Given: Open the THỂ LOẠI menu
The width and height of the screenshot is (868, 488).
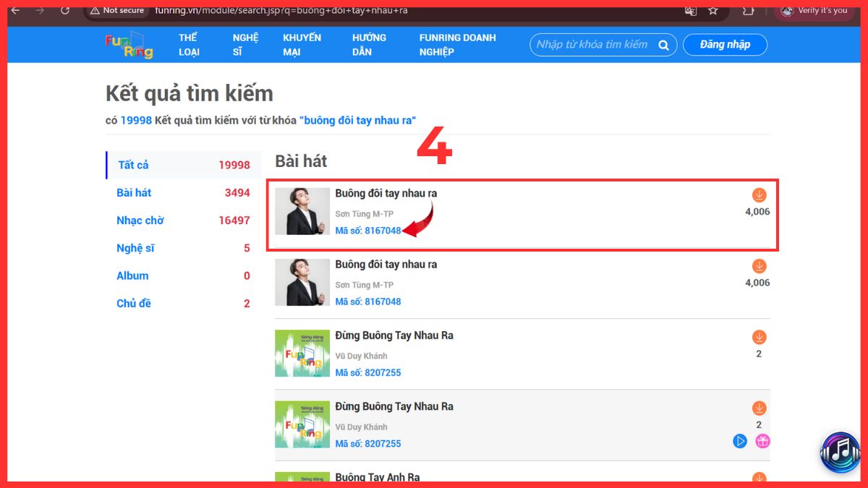Looking at the screenshot, I should pyautogui.click(x=189, y=45).
